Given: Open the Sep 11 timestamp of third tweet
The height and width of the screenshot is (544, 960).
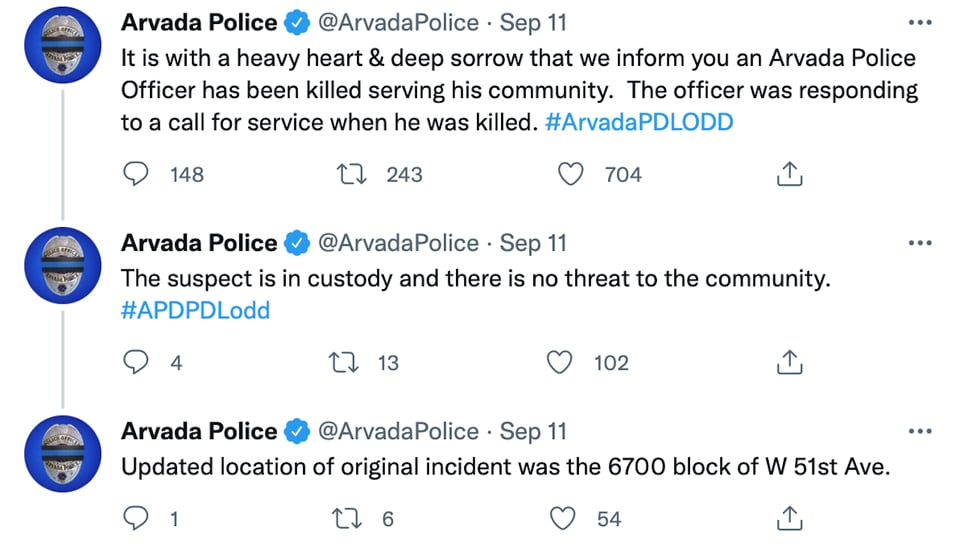Looking at the screenshot, I should coord(533,431).
